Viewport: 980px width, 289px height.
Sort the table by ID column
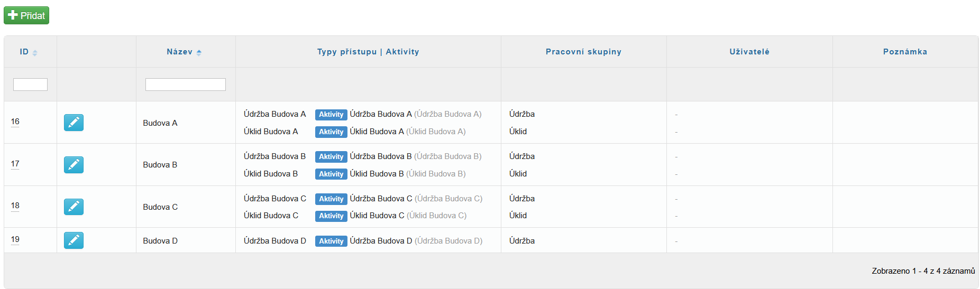pyautogui.click(x=29, y=52)
